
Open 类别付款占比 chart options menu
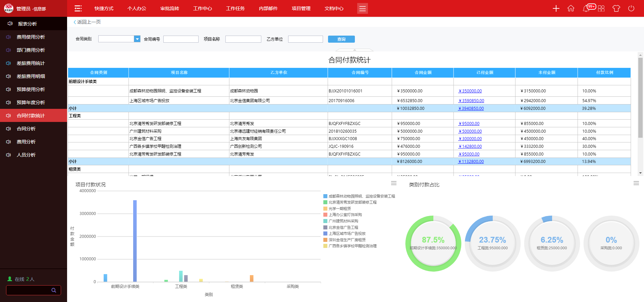pyautogui.click(x=636, y=183)
